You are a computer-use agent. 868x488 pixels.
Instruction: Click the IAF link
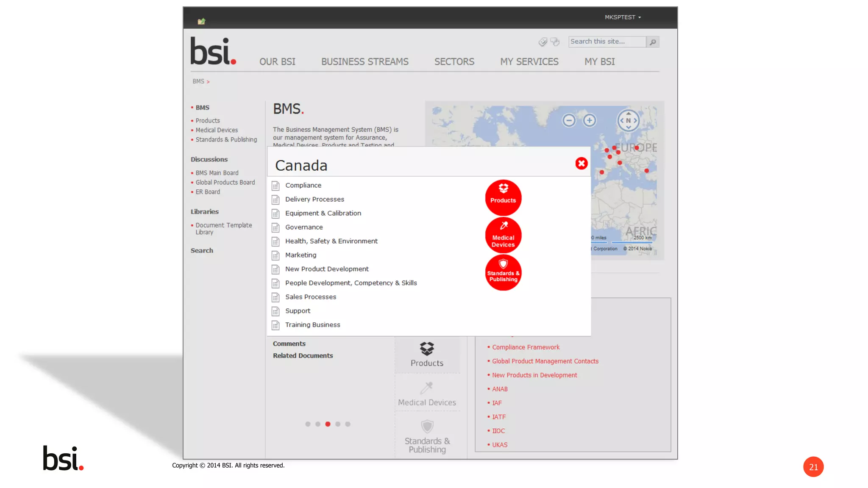click(x=497, y=403)
